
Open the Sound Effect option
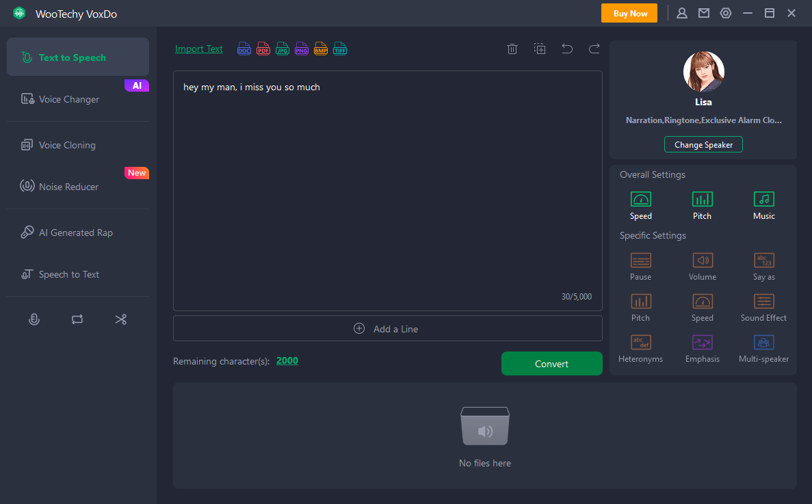(763, 307)
